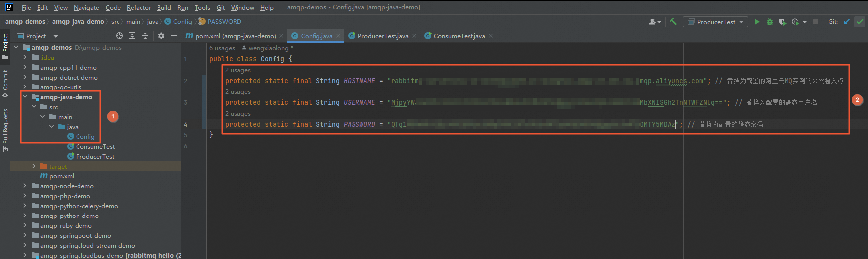Click the class name Config in code
The width and height of the screenshot is (868, 259).
click(273, 59)
